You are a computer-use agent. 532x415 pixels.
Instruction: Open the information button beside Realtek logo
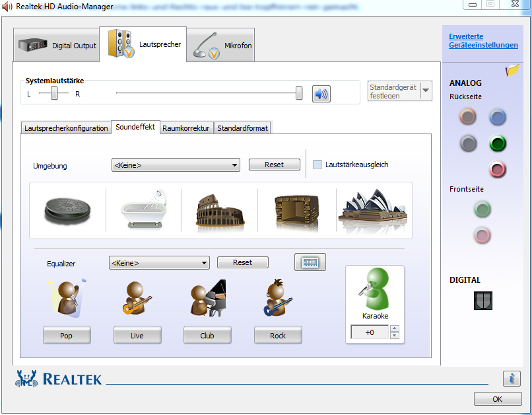click(512, 378)
